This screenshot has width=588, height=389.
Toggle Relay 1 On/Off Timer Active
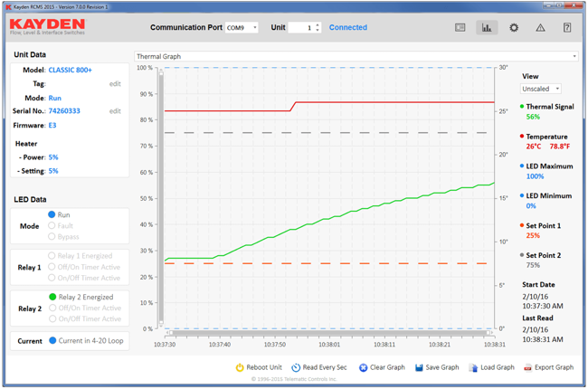(52, 278)
